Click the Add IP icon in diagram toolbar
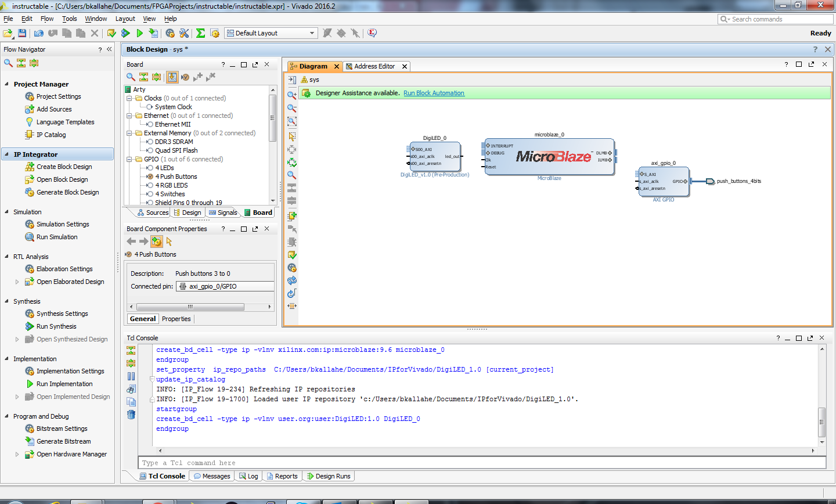The image size is (836, 504). [292, 215]
